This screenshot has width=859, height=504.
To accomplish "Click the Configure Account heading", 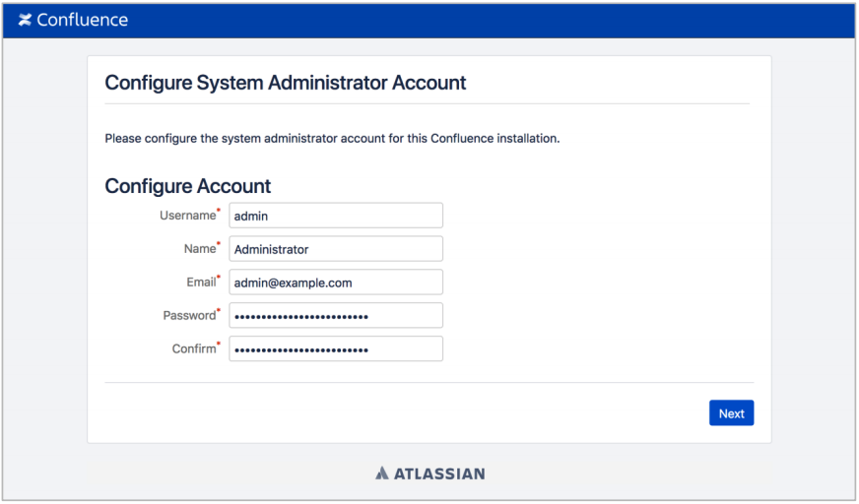I will pyautogui.click(x=188, y=186).
